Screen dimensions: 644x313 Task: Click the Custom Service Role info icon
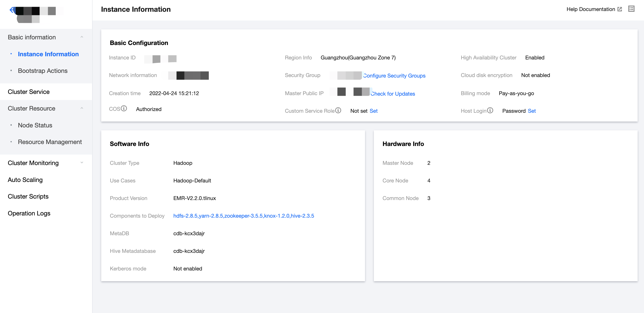338,110
